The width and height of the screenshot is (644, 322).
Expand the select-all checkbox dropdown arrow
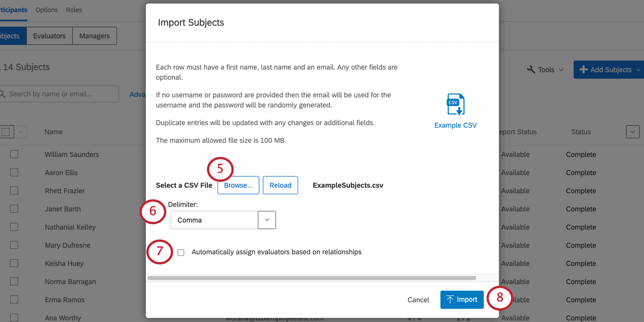click(20, 132)
